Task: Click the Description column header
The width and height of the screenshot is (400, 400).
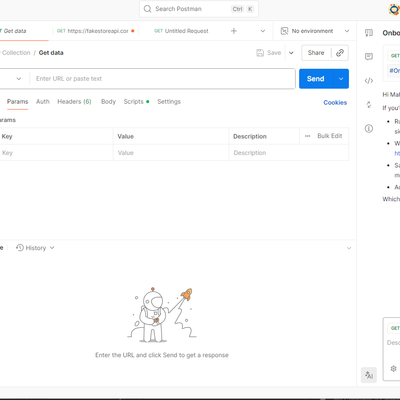Action: [x=250, y=136]
